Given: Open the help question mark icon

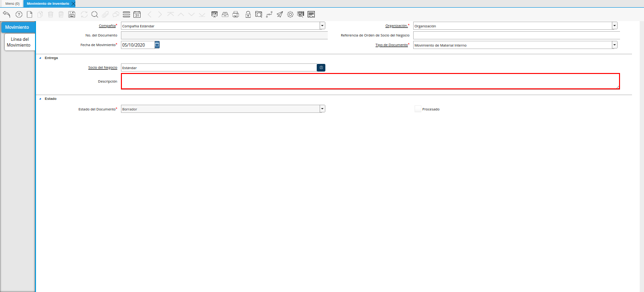Looking at the screenshot, I should click(19, 14).
